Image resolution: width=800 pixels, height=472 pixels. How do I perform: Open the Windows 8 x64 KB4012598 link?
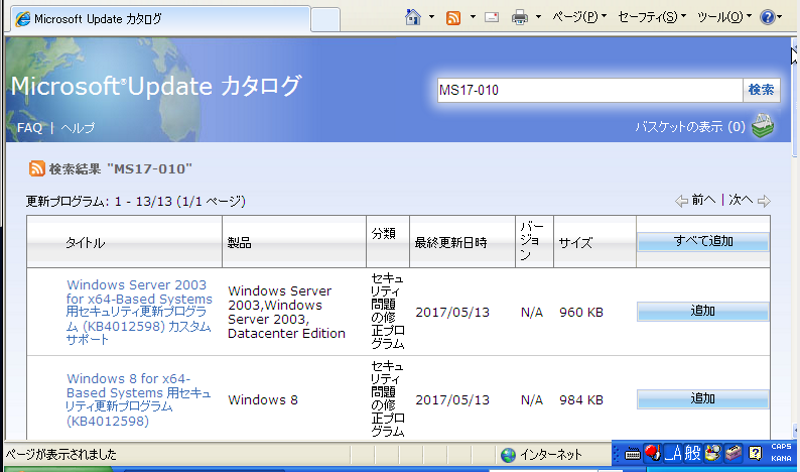click(138, 400)
